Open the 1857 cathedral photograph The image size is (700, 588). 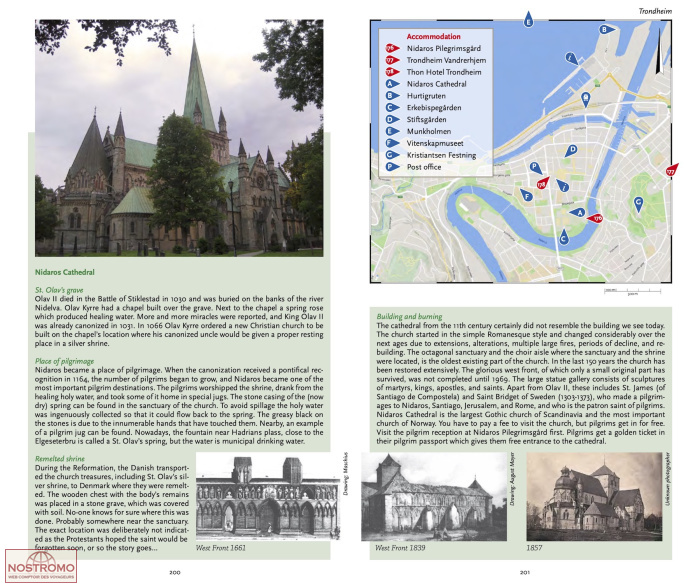[x=594, y=496]
